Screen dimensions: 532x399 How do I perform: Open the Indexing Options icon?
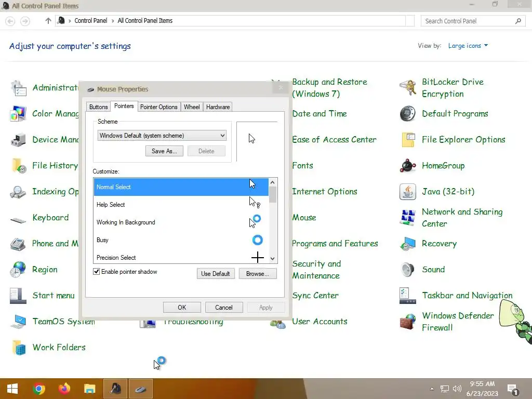coord(18,192)
